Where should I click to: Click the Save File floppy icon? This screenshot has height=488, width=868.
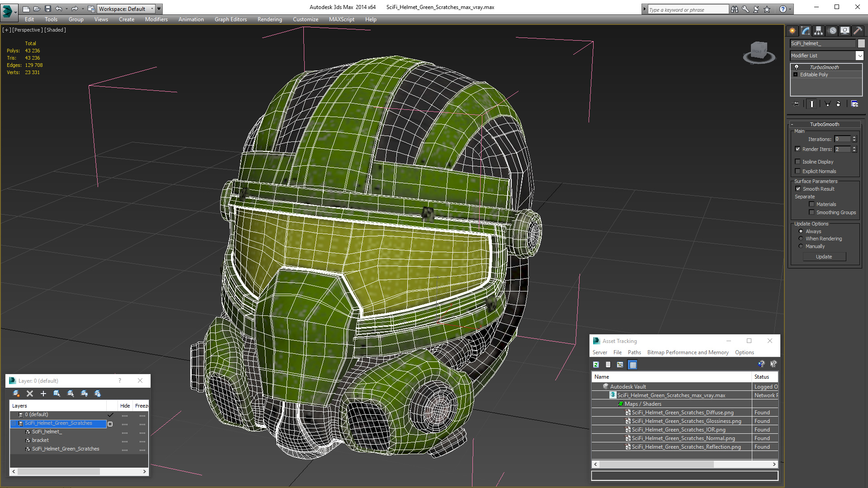click(x=48, y=9)
